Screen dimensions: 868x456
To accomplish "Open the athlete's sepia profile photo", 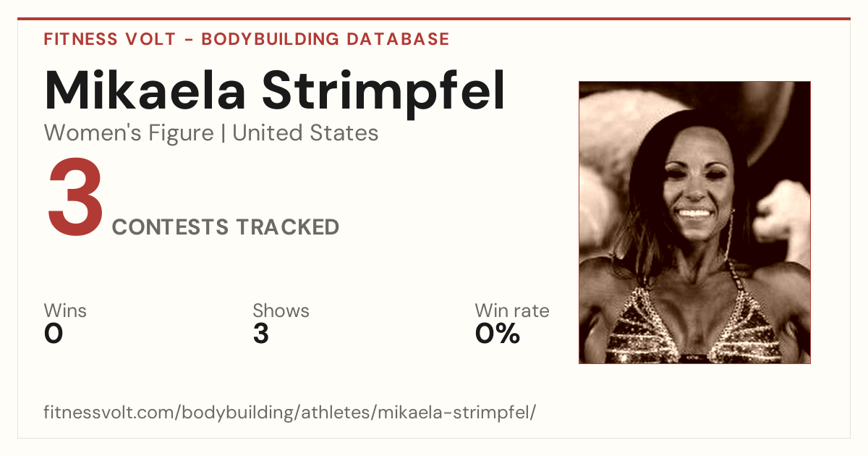I will tap(694, 222).
